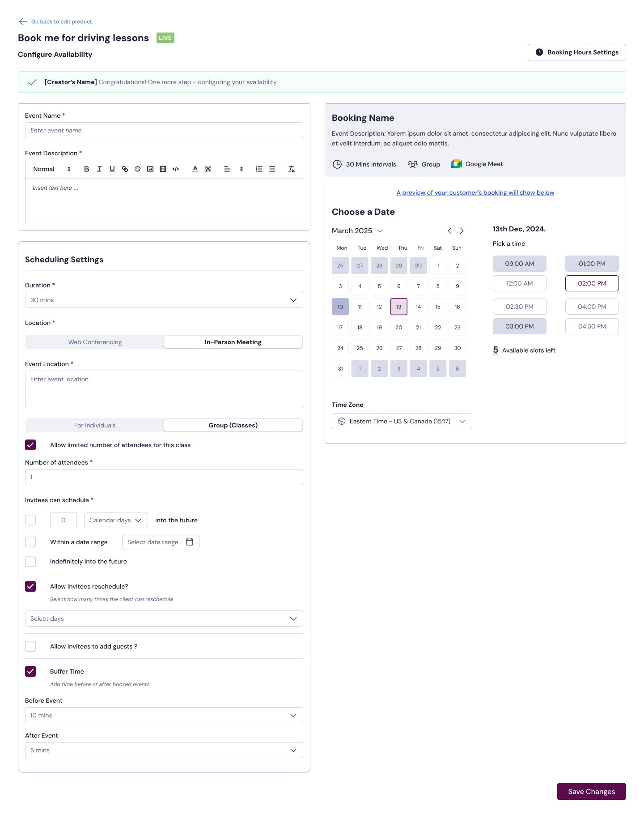Open the text color picker
Viewport: 644px width, 828px height.
[x=195, y=169]
